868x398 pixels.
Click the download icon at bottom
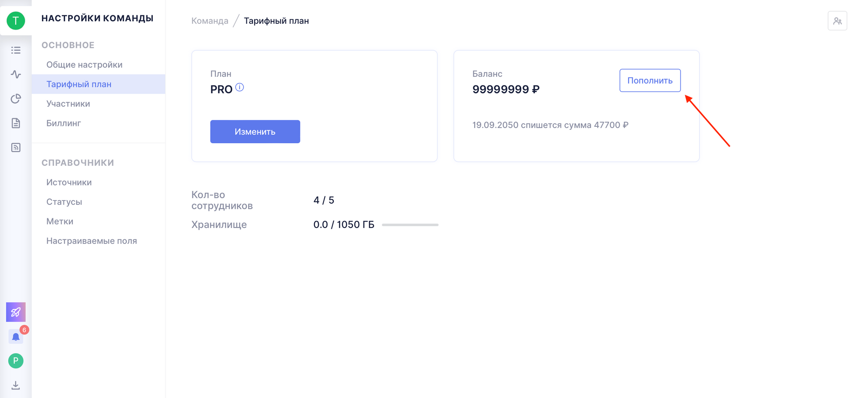16,385
